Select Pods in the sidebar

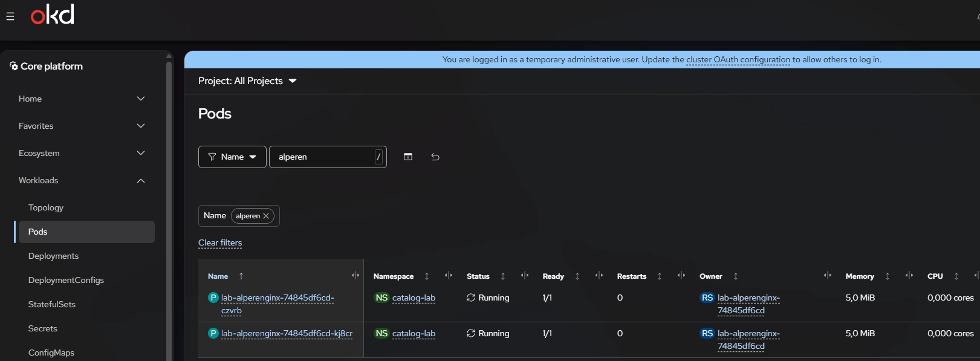point(86,232)
